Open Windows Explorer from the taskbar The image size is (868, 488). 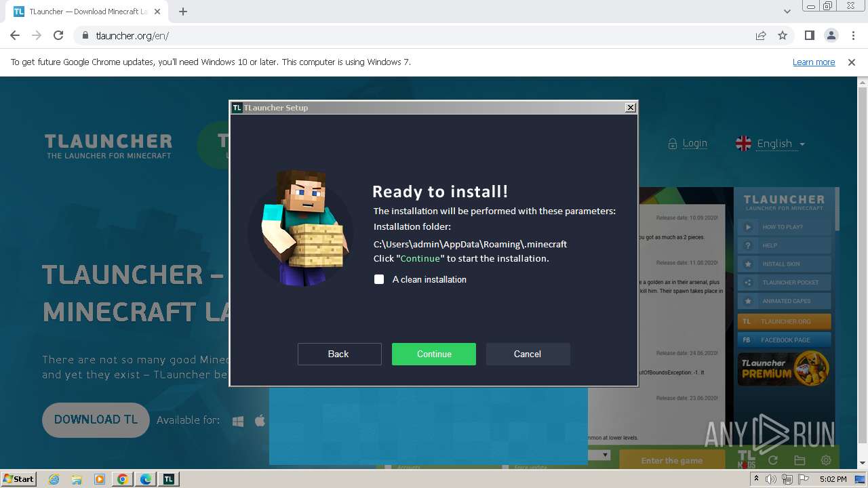point(77,479)
